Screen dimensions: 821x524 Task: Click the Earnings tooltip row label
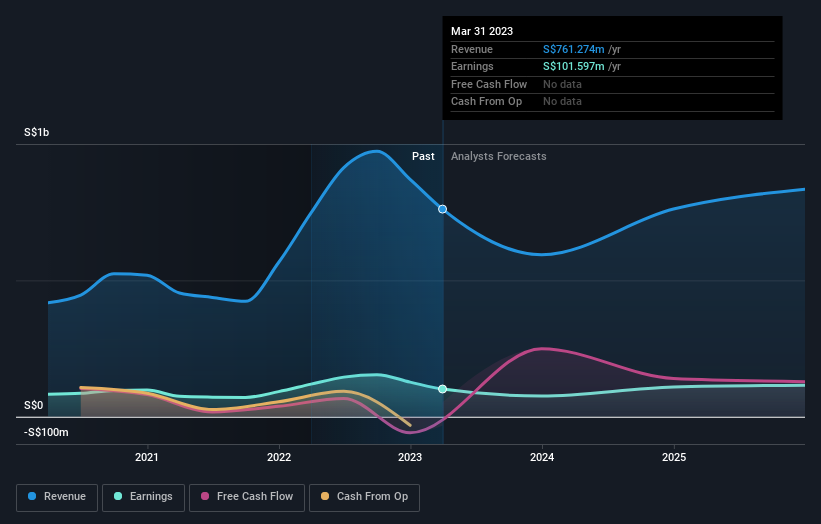(472, 66)
